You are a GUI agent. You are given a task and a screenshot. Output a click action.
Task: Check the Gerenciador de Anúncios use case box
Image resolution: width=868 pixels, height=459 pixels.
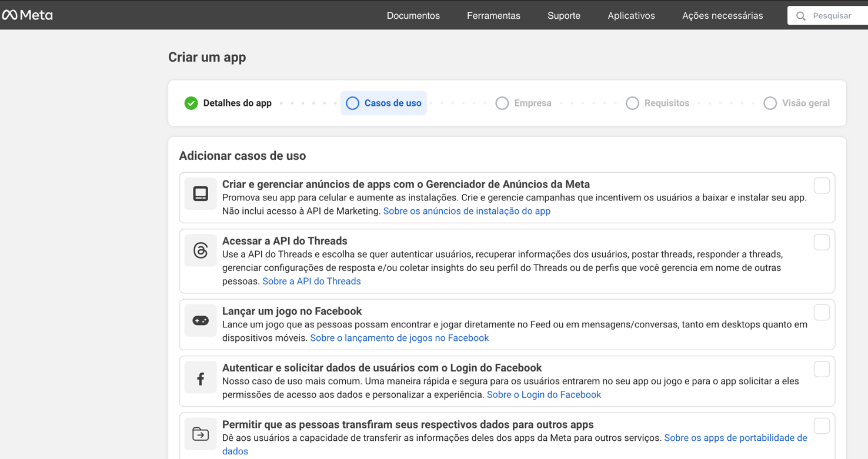pos(822,186)
